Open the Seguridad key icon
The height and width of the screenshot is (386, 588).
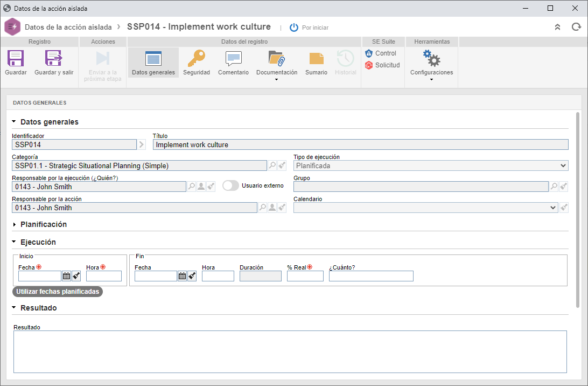point(197,58)
